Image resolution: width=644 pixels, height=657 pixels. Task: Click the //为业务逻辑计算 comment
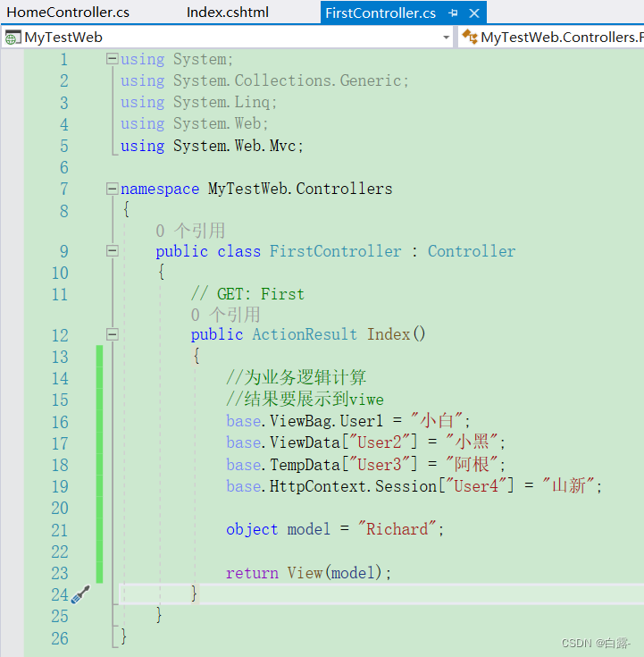(296, 377)
